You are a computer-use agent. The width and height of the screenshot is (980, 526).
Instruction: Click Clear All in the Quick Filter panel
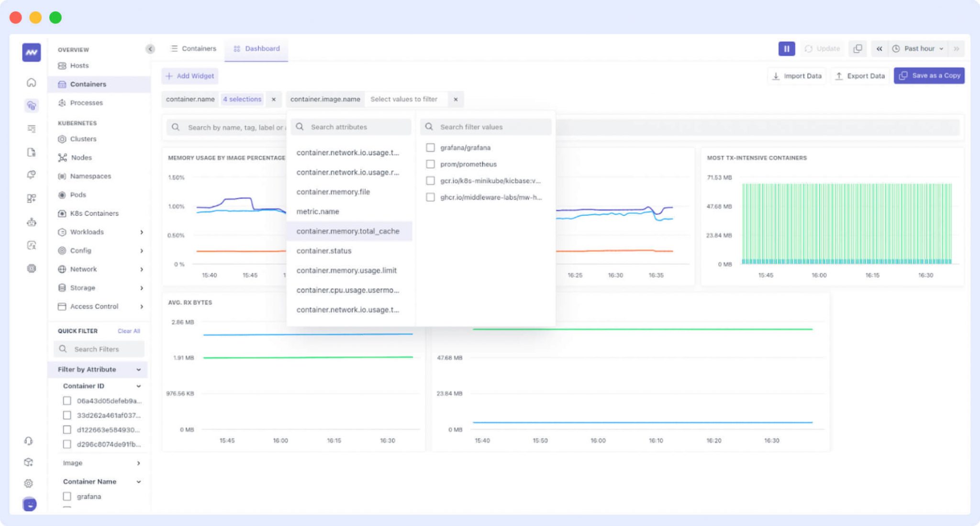(128, 330)
